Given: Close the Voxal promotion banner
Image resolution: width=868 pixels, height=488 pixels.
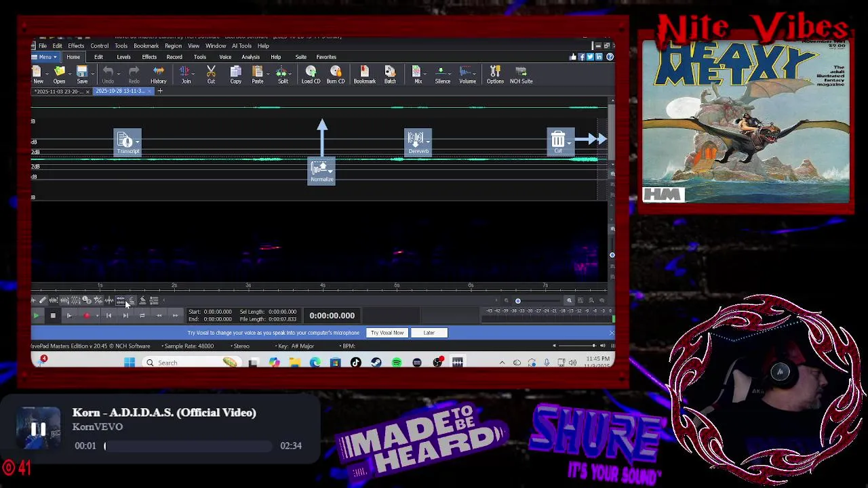Looking at the screenshot, I should click(x=611, y=333).
